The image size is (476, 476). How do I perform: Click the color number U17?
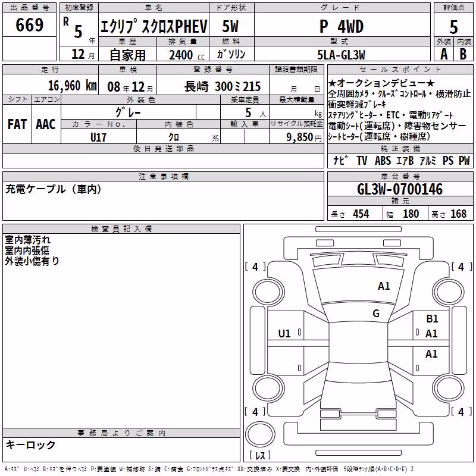[x=98, y=137]
